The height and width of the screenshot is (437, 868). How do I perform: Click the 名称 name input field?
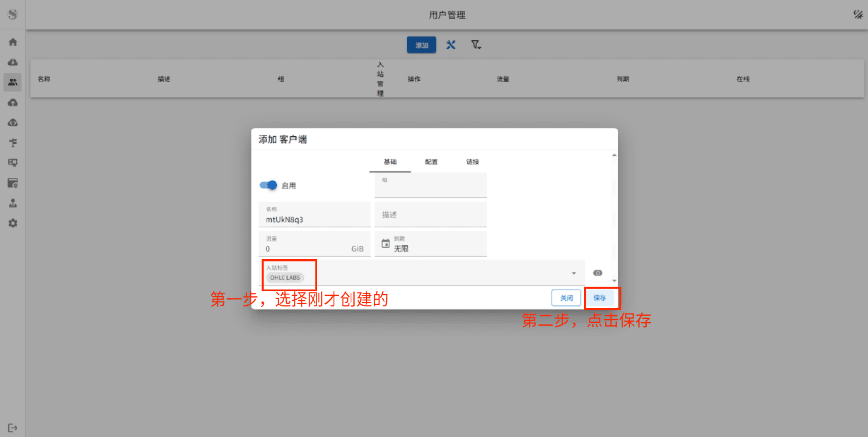315,219
